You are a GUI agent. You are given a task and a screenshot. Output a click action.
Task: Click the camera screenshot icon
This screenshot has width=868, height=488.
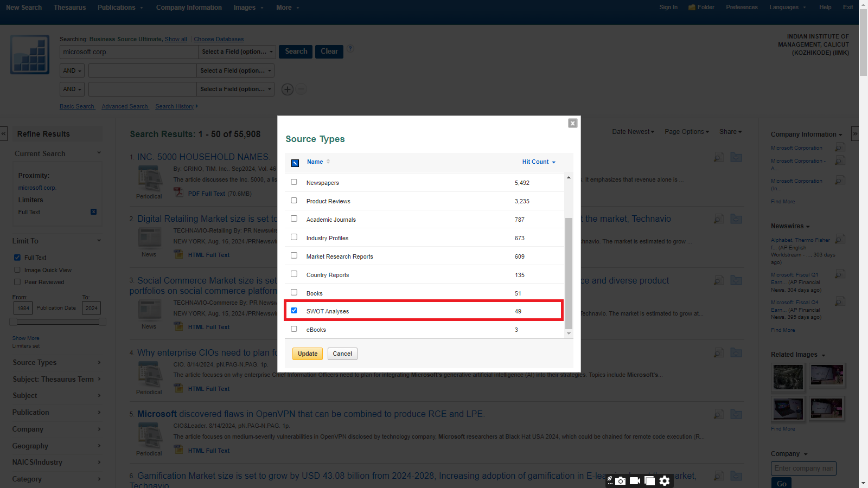click(x=621, y=481)
